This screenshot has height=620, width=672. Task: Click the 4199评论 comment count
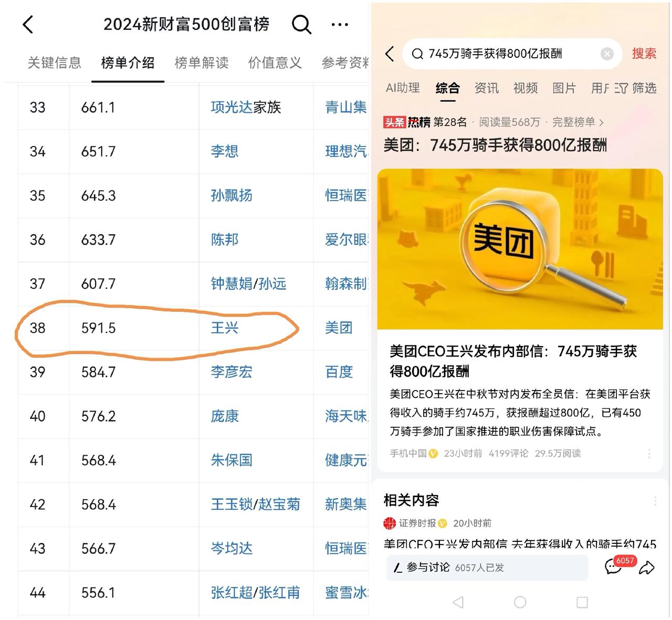pos(508,454)
